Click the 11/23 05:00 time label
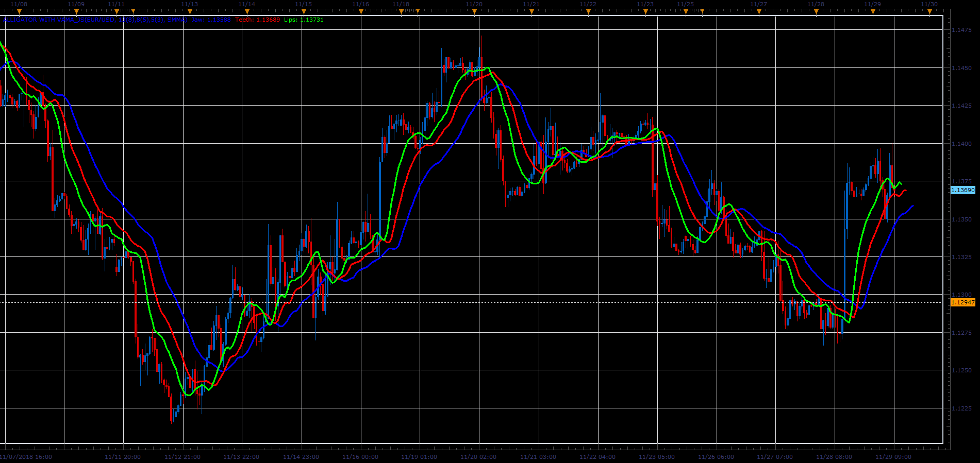This screenshot has height=463, width=980. [x=657, y=457]
